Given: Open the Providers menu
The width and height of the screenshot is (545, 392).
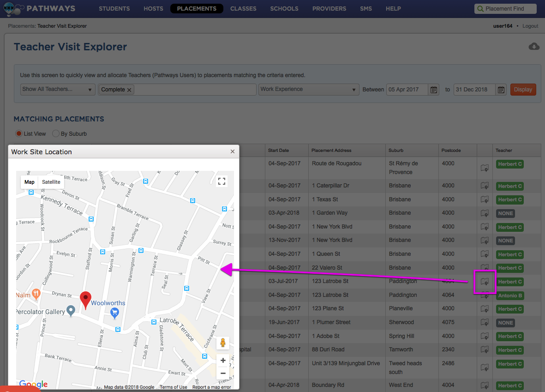Looking at the screenshot, I should (329, 9).
